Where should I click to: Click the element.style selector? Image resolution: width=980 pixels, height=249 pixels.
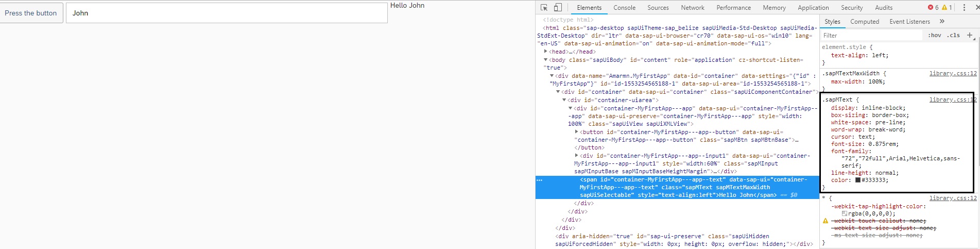coord(845,47)
